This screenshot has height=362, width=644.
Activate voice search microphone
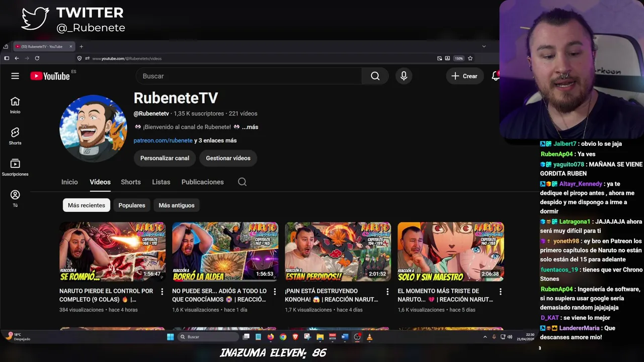404,76
